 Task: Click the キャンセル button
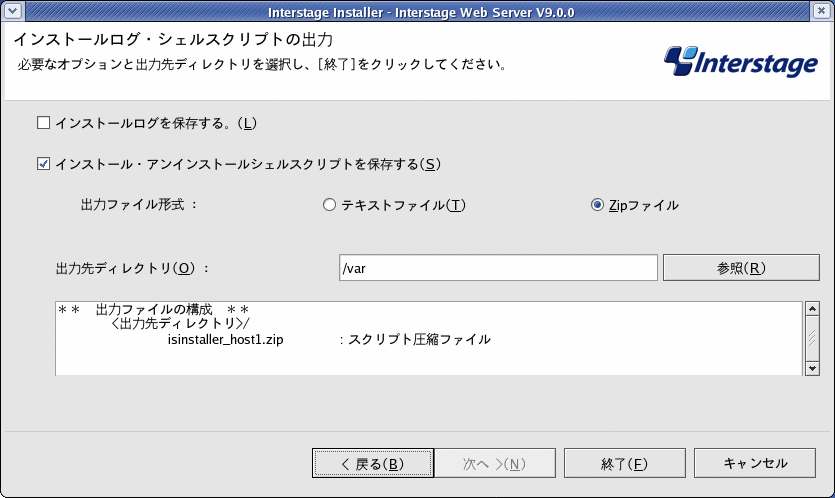[x=755, y=463]
